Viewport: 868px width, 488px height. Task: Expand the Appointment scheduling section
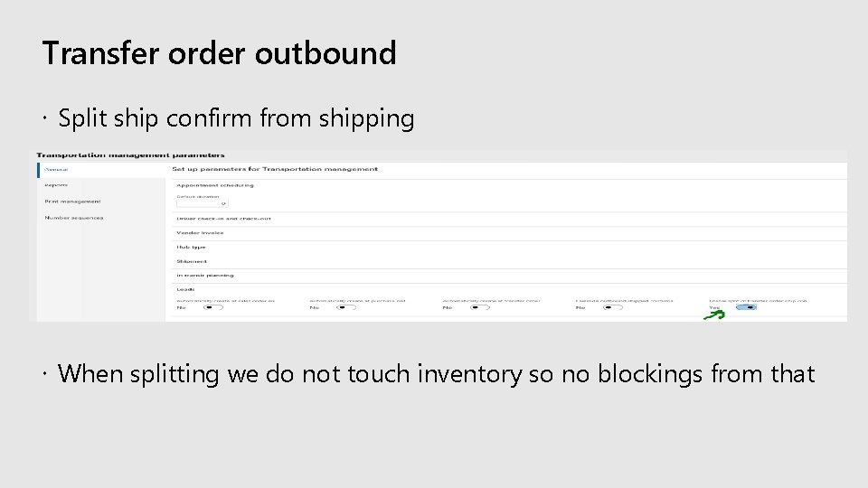coord(215,185)
